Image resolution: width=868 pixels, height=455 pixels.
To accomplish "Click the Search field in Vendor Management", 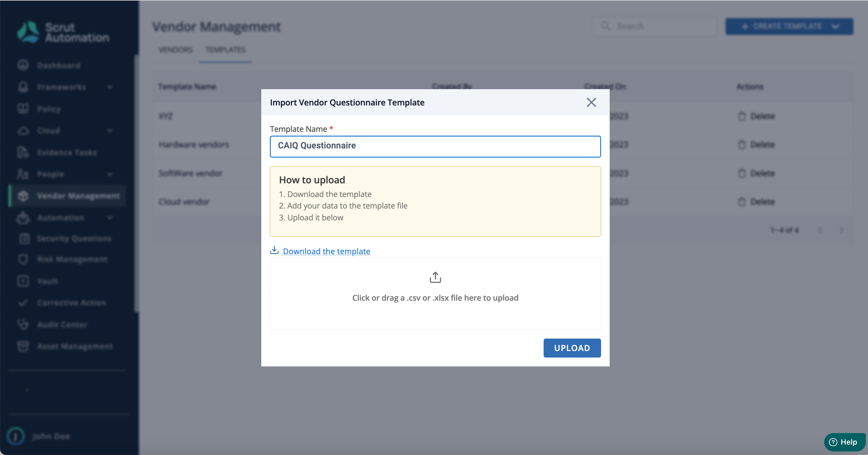I will tap(655, 26).
